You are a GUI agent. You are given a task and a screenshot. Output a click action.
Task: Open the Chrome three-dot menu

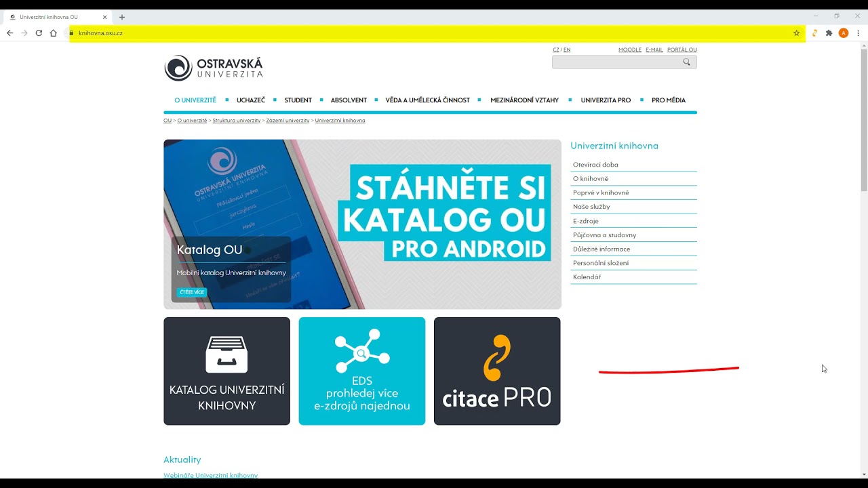pos(859,33)
